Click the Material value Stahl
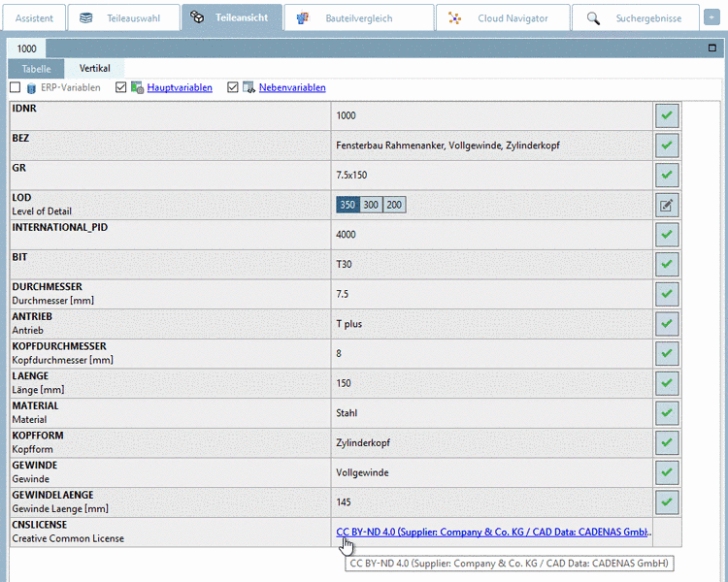This screenshot has height=582, width=728. pos(347,412)
